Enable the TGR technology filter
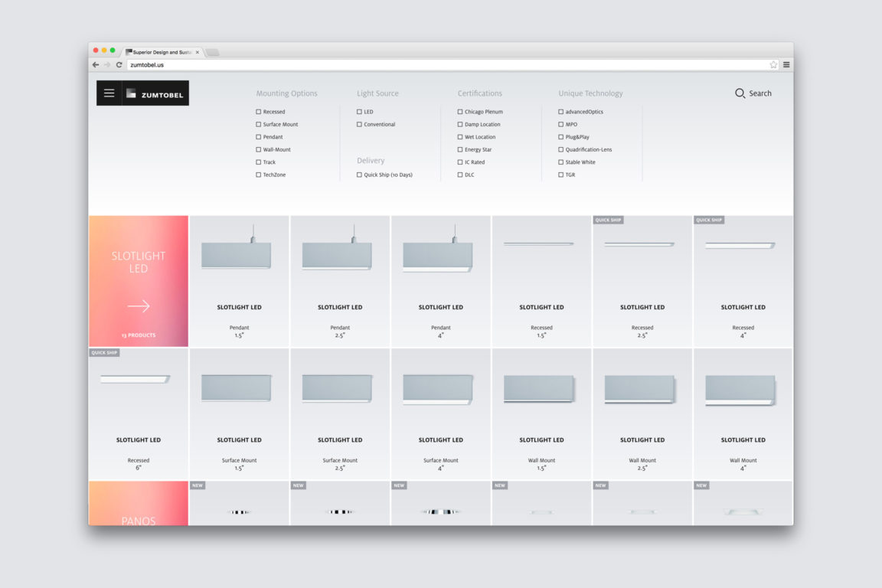Screen dimensions: 882x588 click(x=560, y=175)
